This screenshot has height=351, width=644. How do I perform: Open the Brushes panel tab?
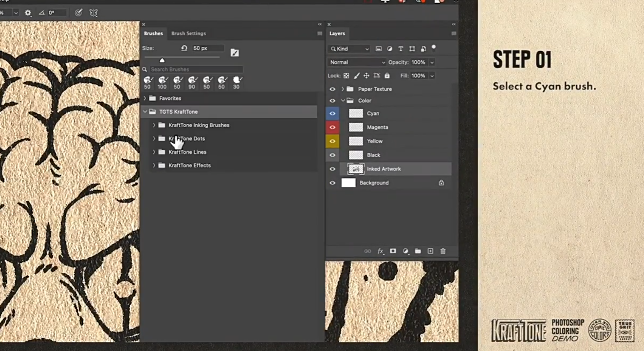tap(153, 33)
